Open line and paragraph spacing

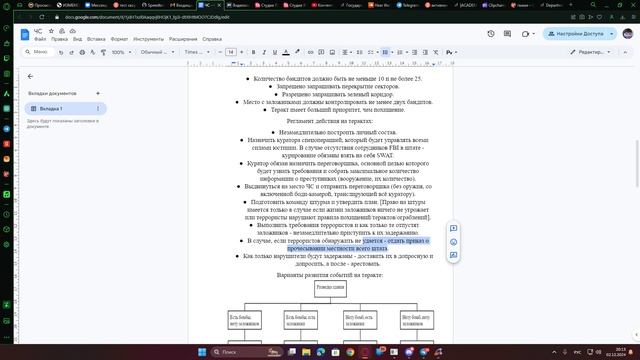[x=360, y=52]
